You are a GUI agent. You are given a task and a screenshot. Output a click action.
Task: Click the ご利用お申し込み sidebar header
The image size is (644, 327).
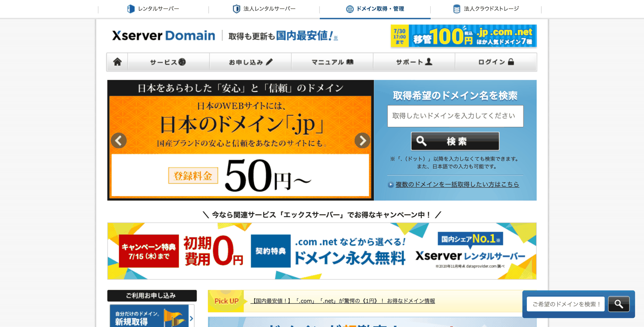[x=152, y=296]
